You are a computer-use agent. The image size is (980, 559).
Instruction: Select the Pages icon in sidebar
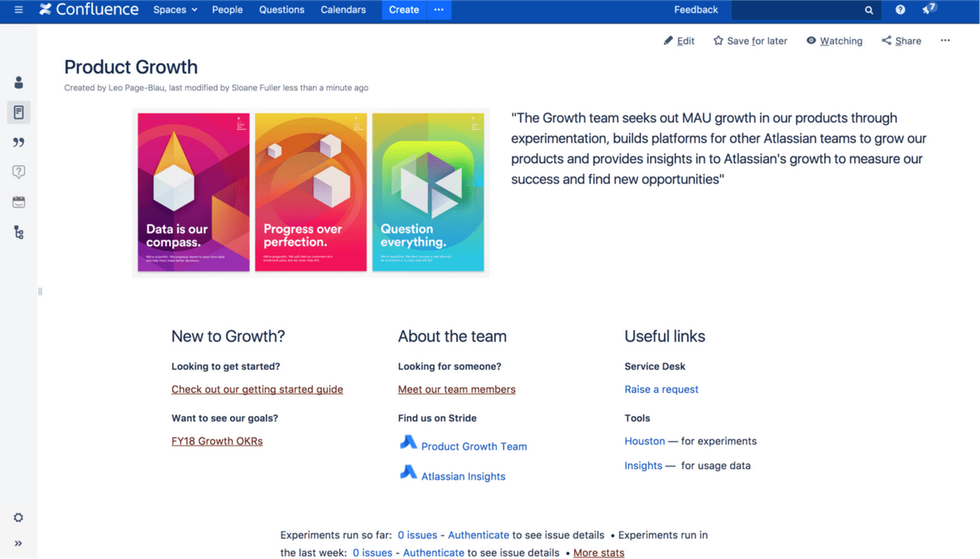tap(19, 112)
